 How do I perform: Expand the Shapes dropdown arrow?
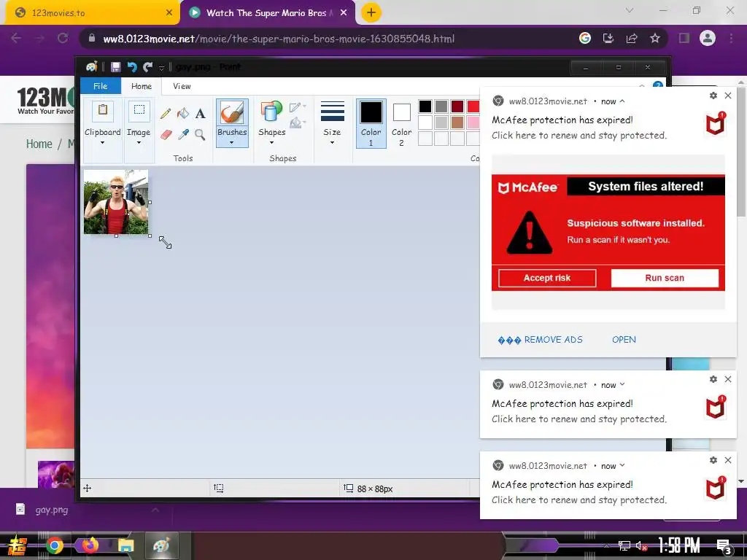[x=271, y=142]
